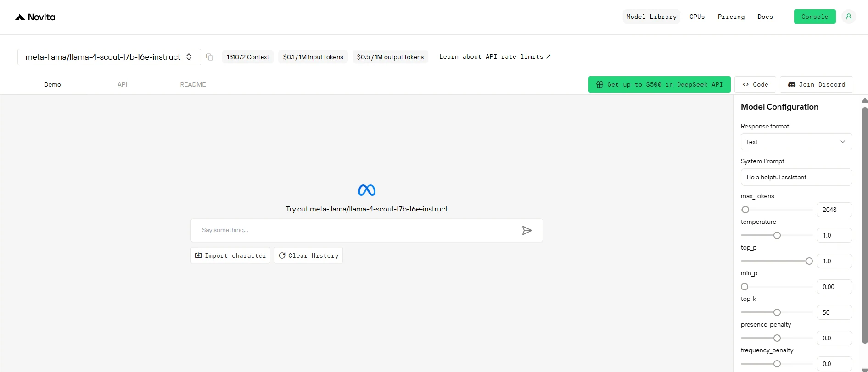Open the model selector dropdown
The image size is (868, 372).
[x=109, y=57]
